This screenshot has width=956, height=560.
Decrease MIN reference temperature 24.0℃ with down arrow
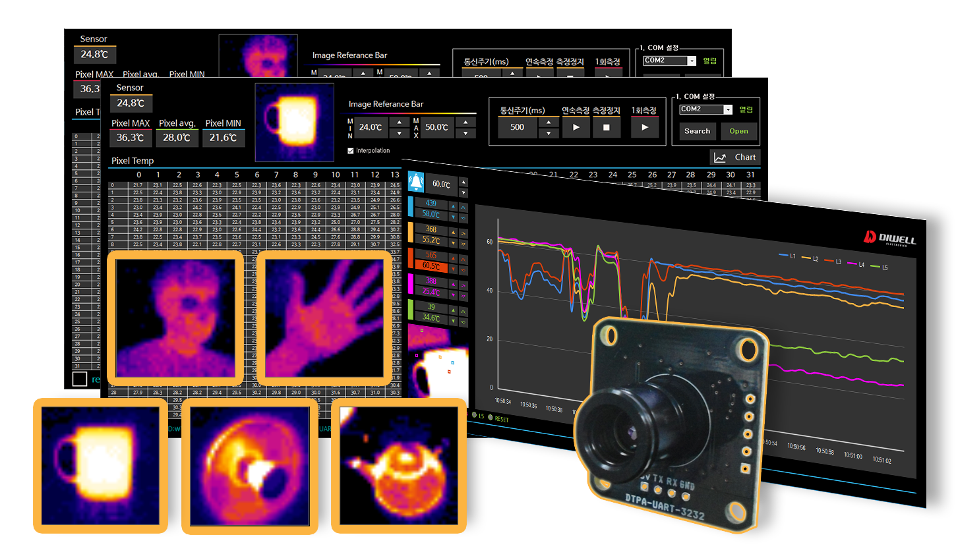[x=400, y=133]
